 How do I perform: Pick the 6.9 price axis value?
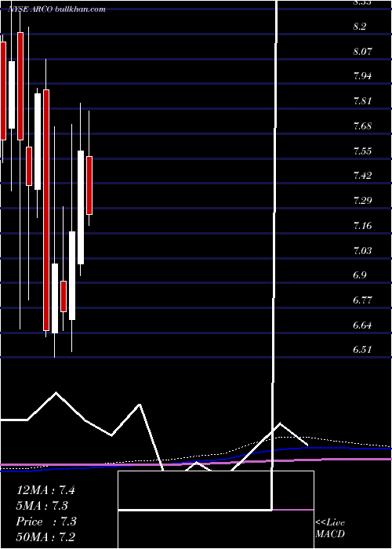click(359, 275)
